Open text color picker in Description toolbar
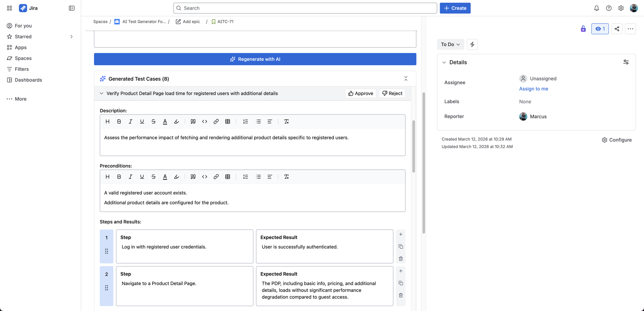 pos(165,122)
